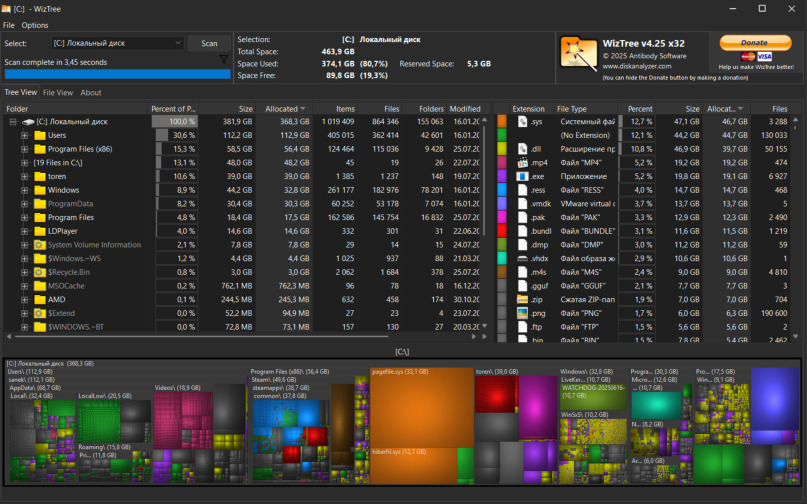807x504 pixels.
Task: Select the Program Files tree row
Action: click(244, 217)
